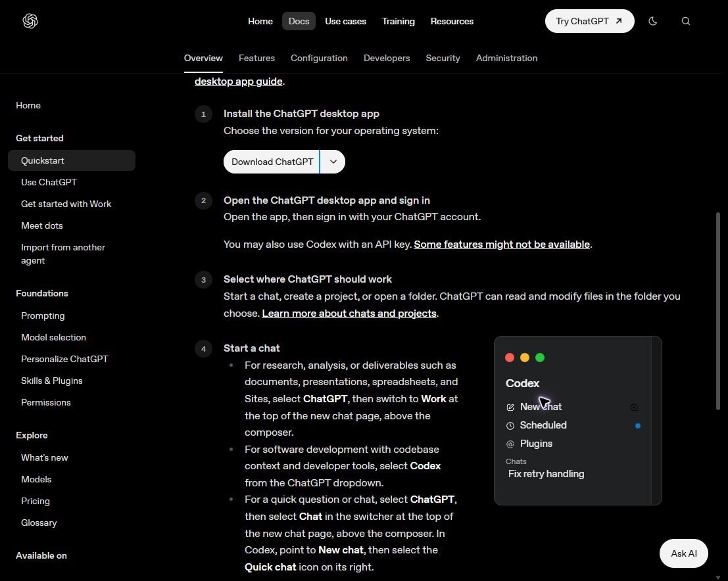Click the Quick chat icon beside New chat
Viewport: 728px width, 581px height.
click(x=634, y=407)
